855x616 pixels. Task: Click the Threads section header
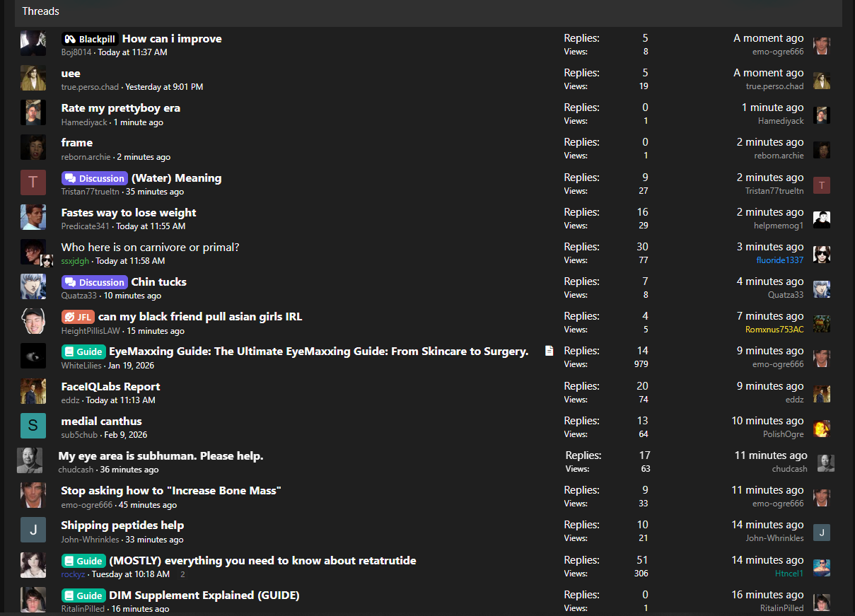(41, 11)
